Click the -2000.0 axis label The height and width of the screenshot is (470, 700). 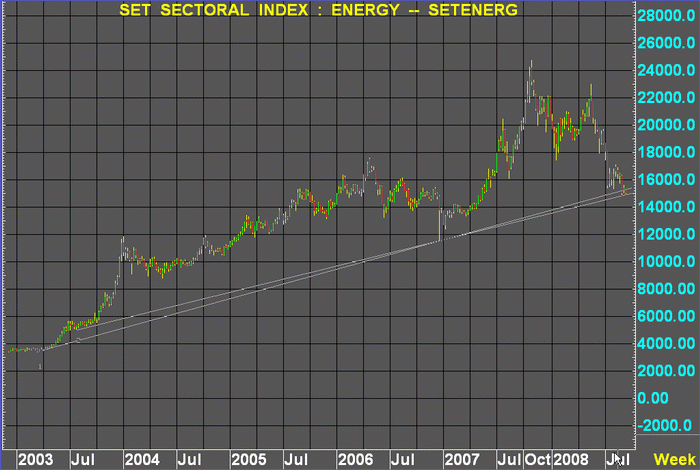coord(665,426)
